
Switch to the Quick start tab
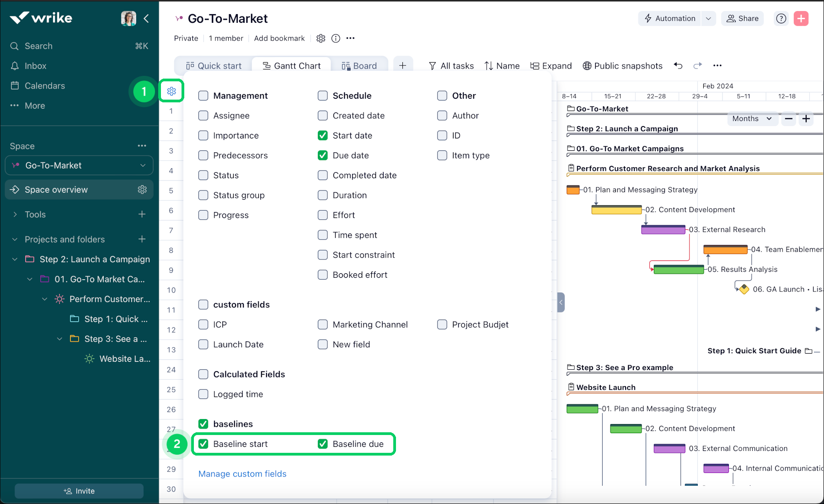(214, 66)
